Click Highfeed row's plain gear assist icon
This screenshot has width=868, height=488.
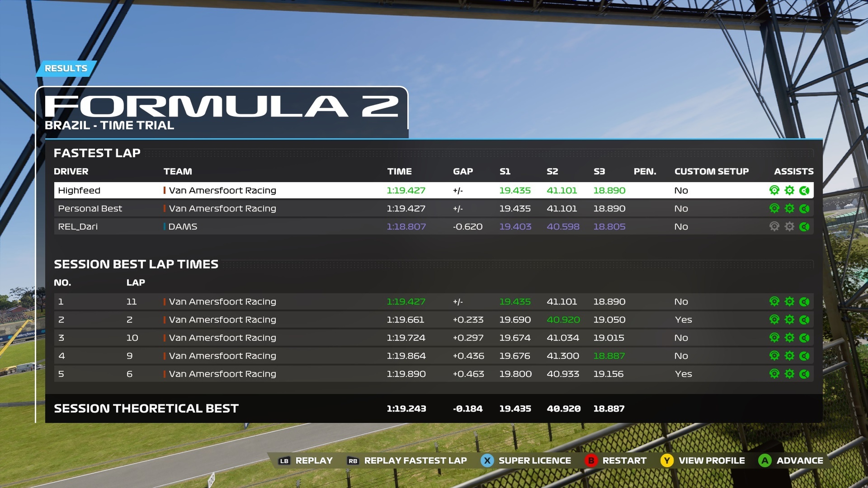pyautogui.click(x=789, y=190)
